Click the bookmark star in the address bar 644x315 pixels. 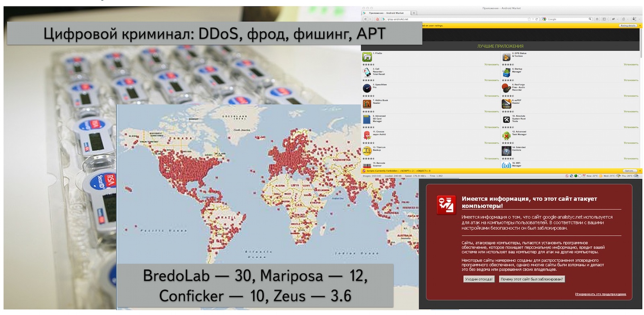(529, 19)
